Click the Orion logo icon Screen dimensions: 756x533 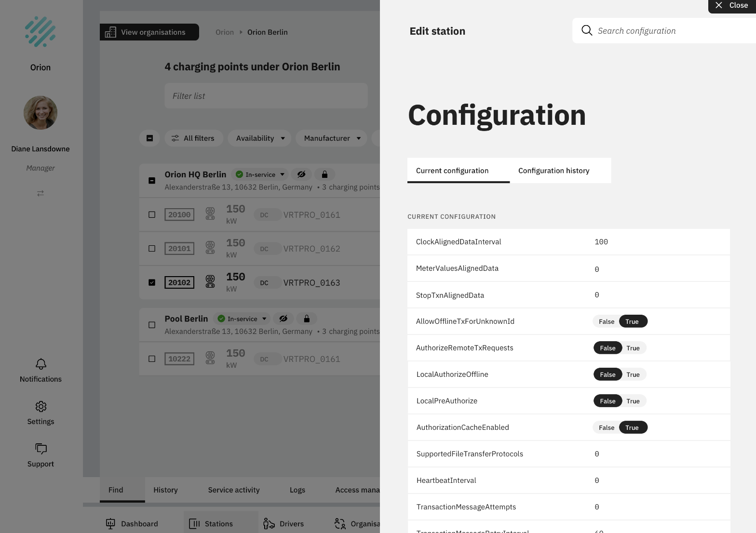[40, 32]
